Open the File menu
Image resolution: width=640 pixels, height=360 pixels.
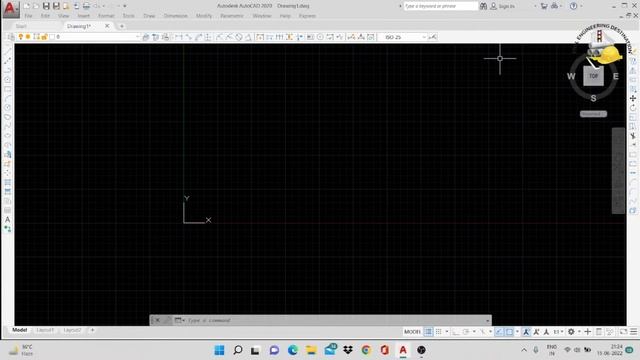(x=28, y=16)
